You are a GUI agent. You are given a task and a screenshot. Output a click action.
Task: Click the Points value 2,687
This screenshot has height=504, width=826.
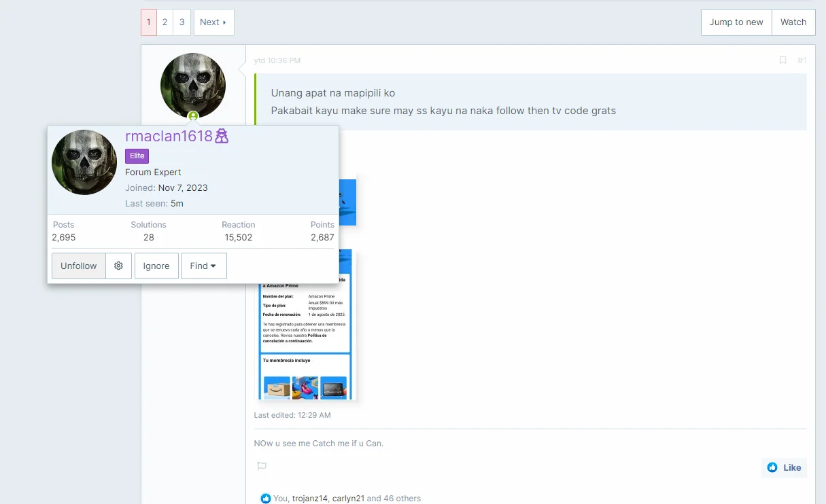pos(322,238)
